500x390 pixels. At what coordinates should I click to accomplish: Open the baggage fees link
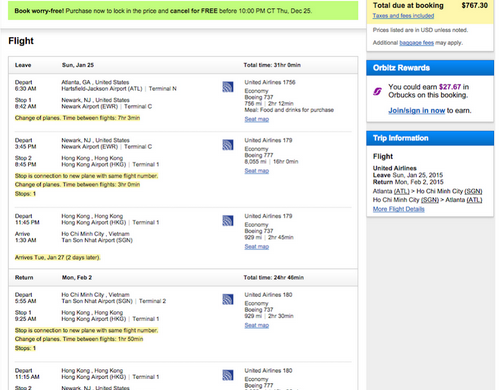click(x=417, y=43)
